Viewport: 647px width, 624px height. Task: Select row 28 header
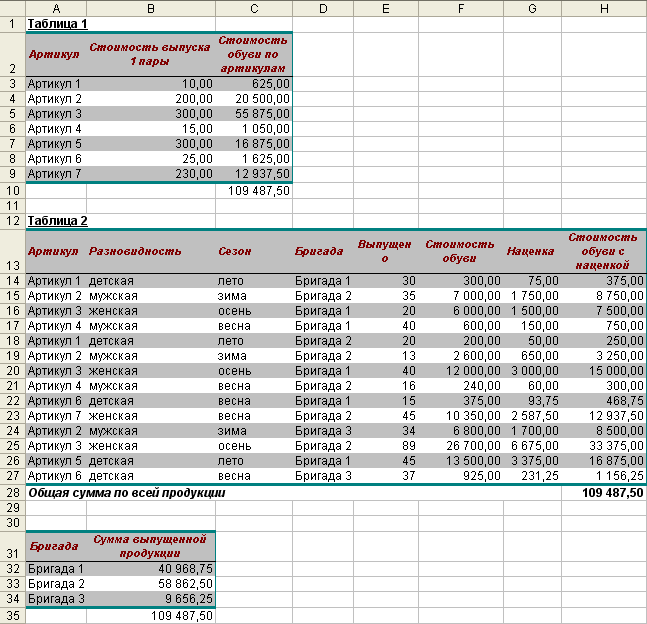[x=13, y=493]
